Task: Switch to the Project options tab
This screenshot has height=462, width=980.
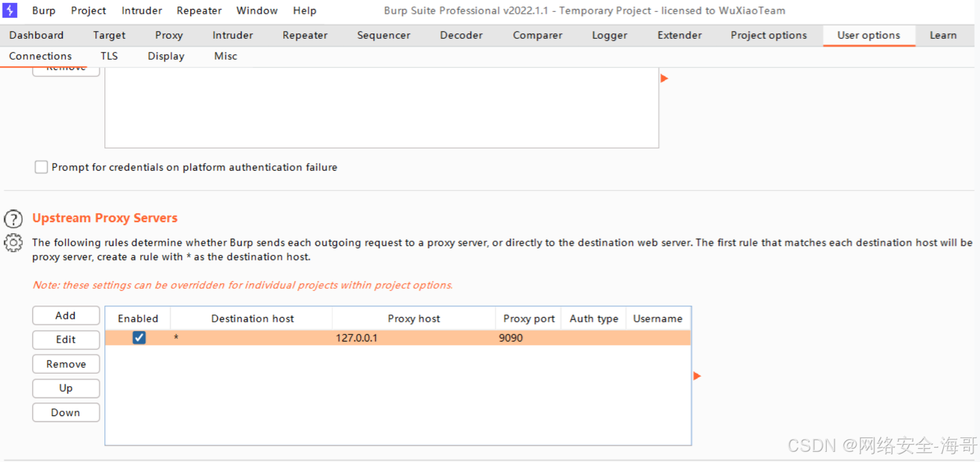Action: tap(768, 35)
